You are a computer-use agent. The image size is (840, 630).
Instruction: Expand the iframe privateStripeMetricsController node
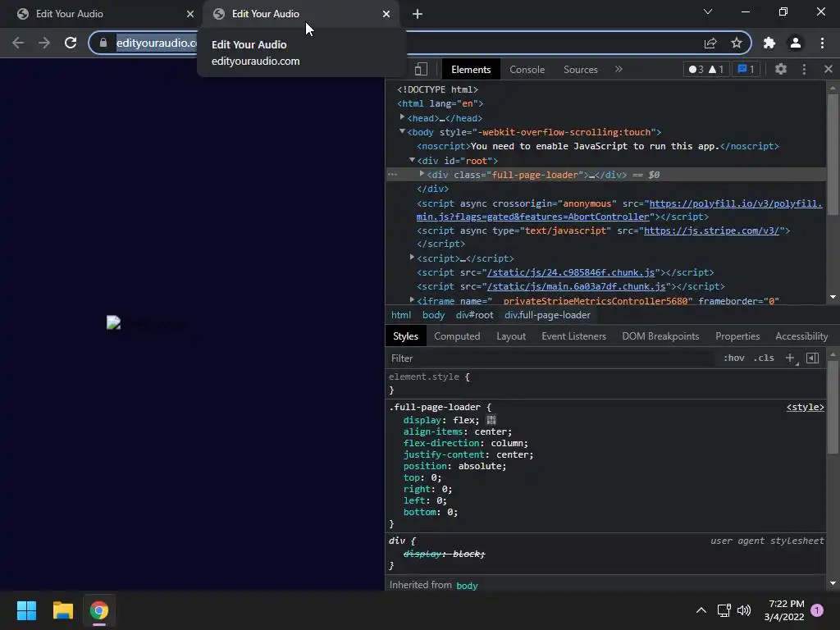412,300
